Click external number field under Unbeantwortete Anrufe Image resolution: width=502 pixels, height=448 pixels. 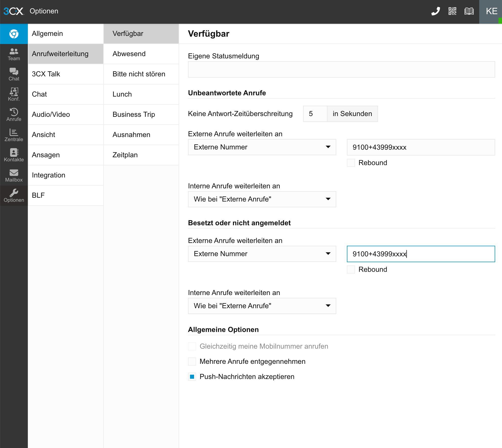421,147
